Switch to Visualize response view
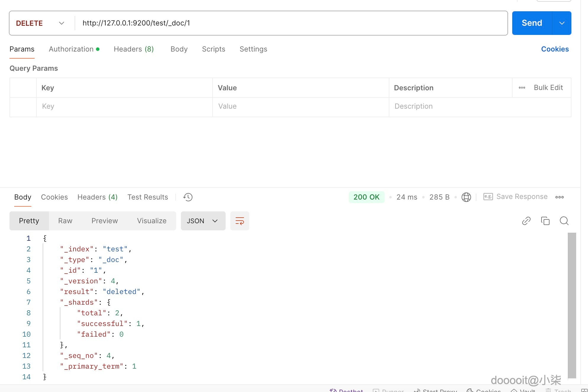Screen dimensions: 588x392 coord(152,221)
